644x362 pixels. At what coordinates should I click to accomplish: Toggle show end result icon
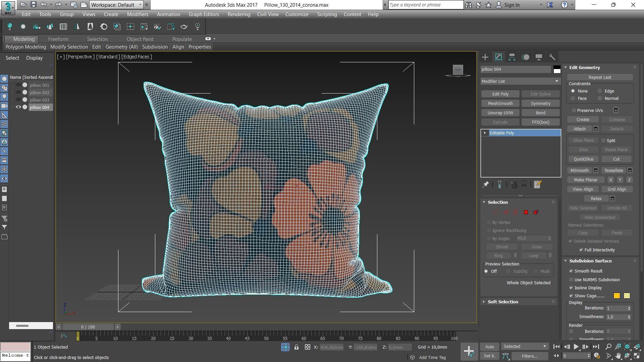tap(499, 185)
